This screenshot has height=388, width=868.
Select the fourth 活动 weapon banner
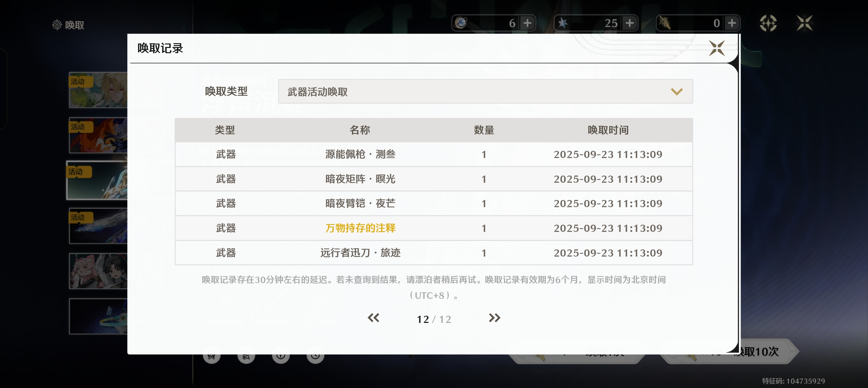(98, 226)
